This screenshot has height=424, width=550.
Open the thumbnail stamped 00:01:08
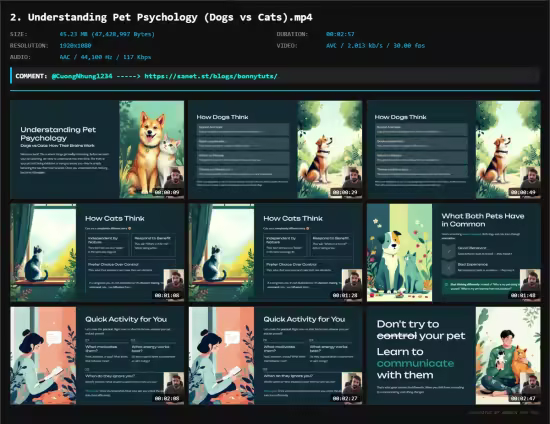pos(97,253)
